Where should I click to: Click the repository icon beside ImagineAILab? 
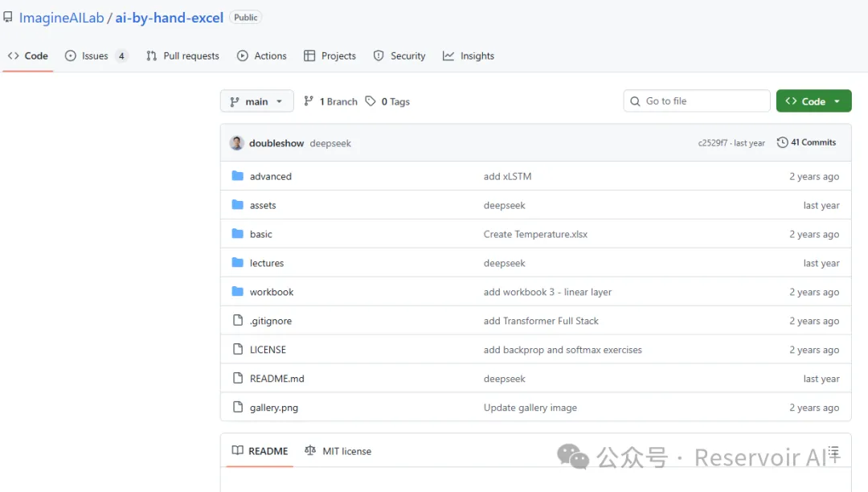[8, 17]
